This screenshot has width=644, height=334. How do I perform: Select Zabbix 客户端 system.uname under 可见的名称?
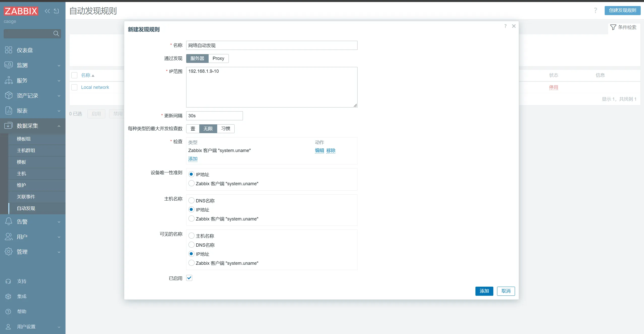pyautogui.click(x=191, y=263)
